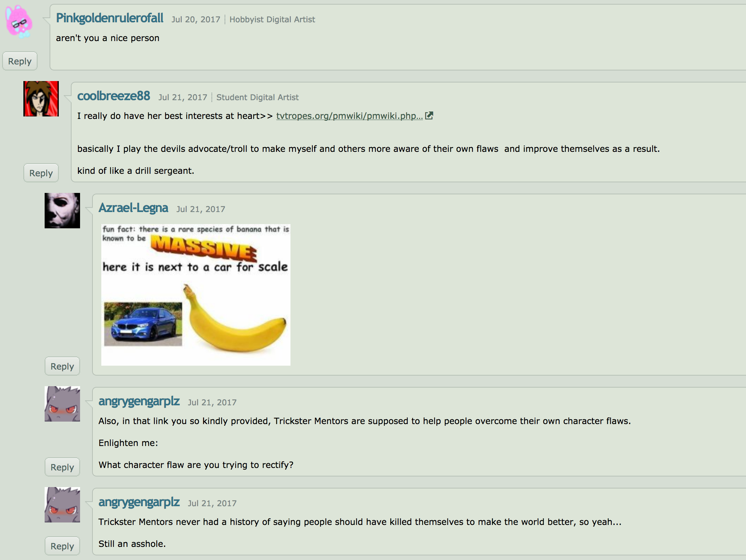Reply to Pinkgoldenrulerofall's comment
Image resolution: width=746 pixels, height=560 pixels.
[x=20, y=61]
